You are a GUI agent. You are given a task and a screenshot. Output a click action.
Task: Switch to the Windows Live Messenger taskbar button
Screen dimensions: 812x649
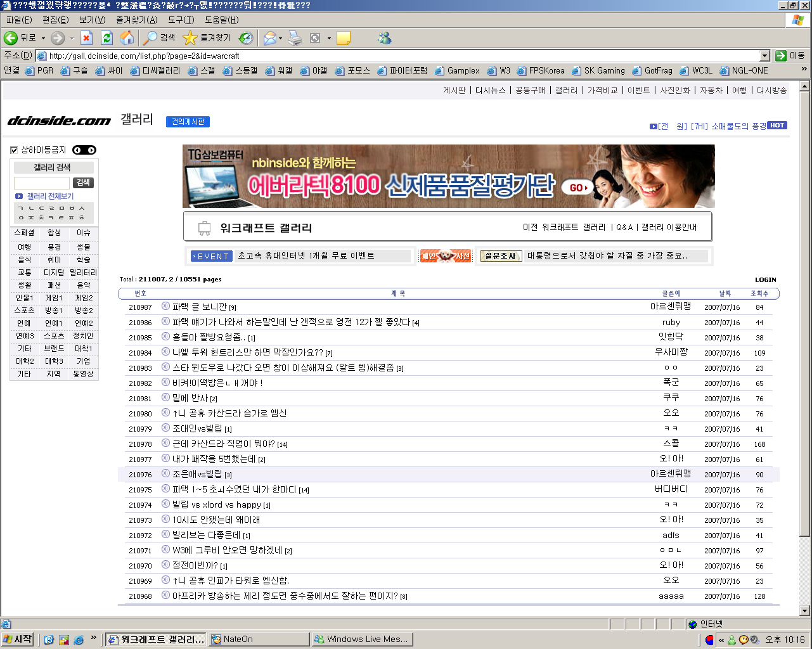tap(363, 639)
